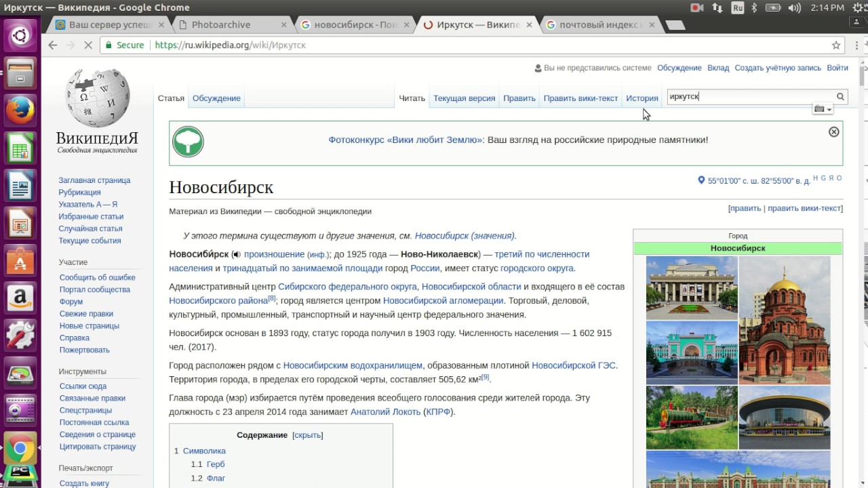Open a new Chrome tab
This screenshot has width=868, height=488.
[x=675, y=25]
